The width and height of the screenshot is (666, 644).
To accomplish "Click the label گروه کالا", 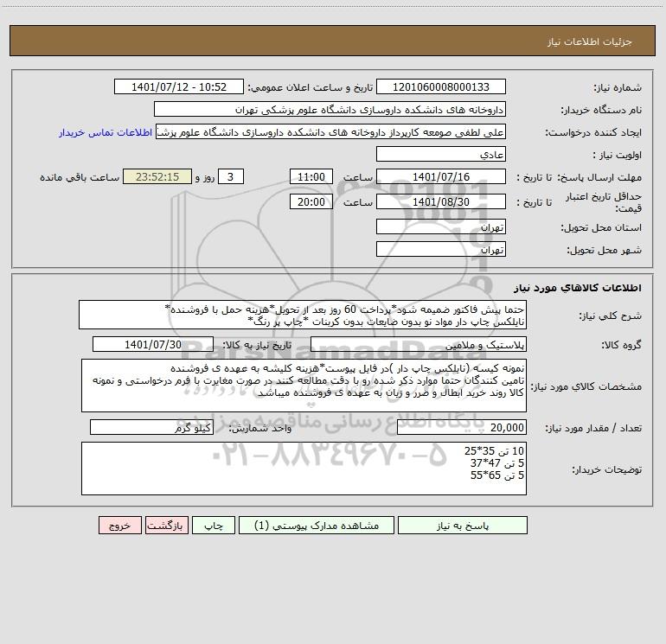I will pyautogui.click(x=621, y=345).
